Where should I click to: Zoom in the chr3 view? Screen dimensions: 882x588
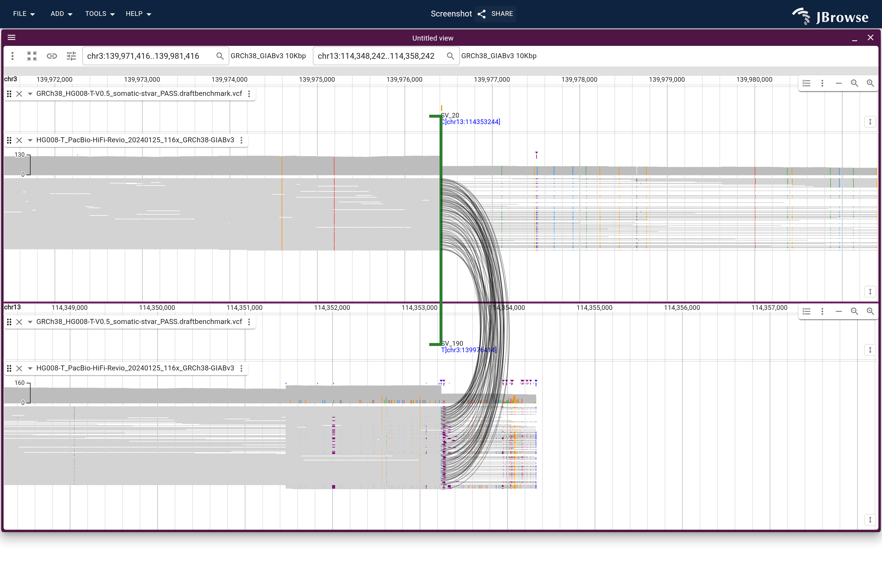point(870,83)
